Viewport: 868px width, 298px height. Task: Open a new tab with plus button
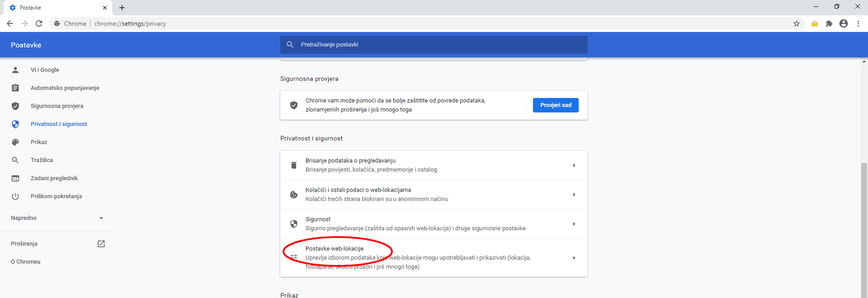[122, 8]
